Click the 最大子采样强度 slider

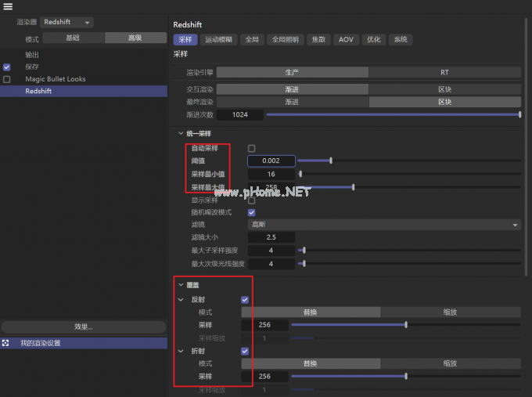point(409,251)
